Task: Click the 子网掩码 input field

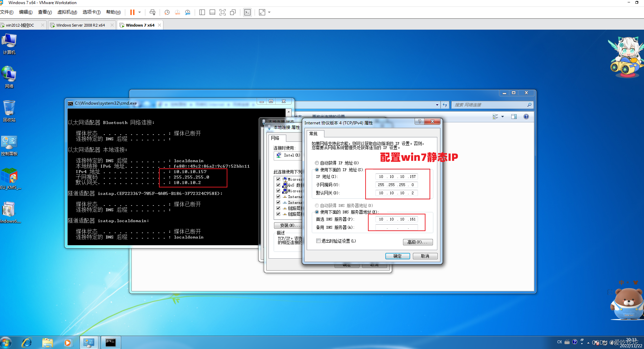Action: (x=397, y=185)
